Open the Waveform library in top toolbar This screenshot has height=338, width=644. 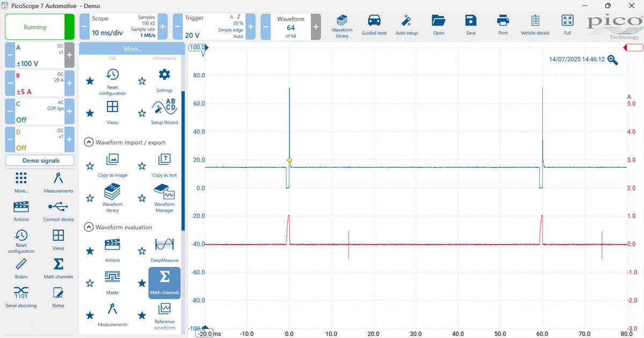click(342, 26)
